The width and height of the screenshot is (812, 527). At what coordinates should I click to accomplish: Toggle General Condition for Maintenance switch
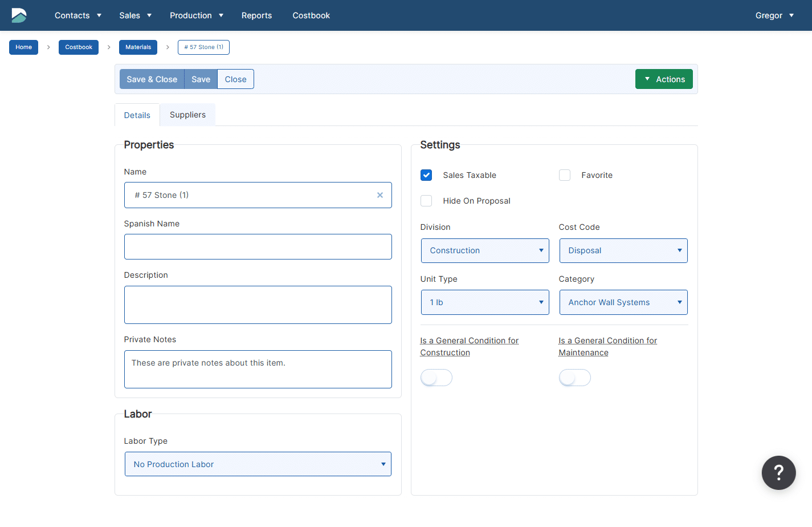click(x=574, y=378)
